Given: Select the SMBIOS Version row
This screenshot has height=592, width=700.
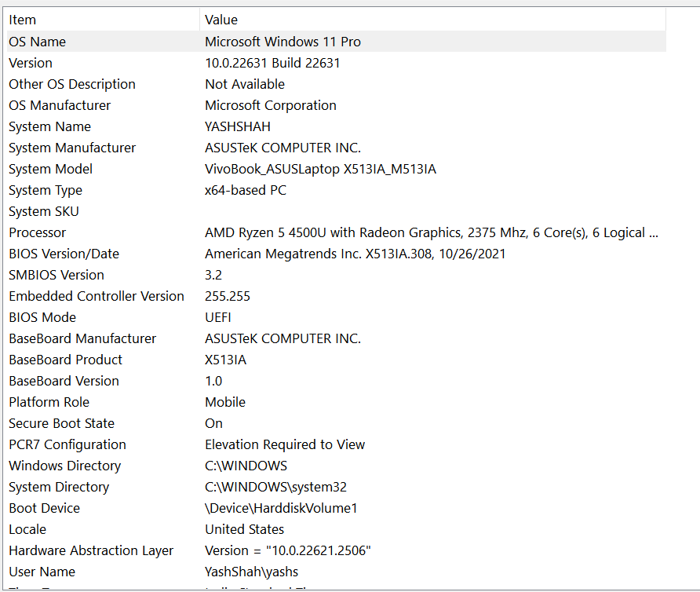Looking at the screenshot, I should 57,275.
